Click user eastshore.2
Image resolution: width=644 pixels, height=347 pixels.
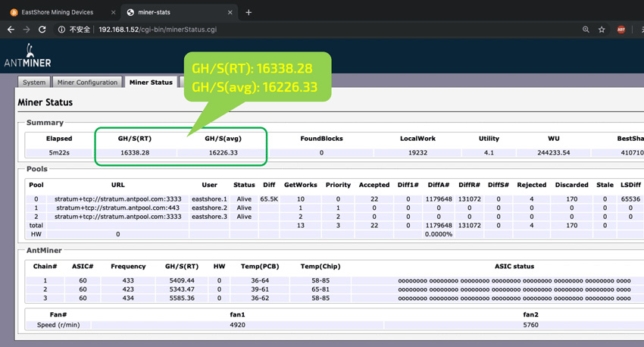[209, 208]
